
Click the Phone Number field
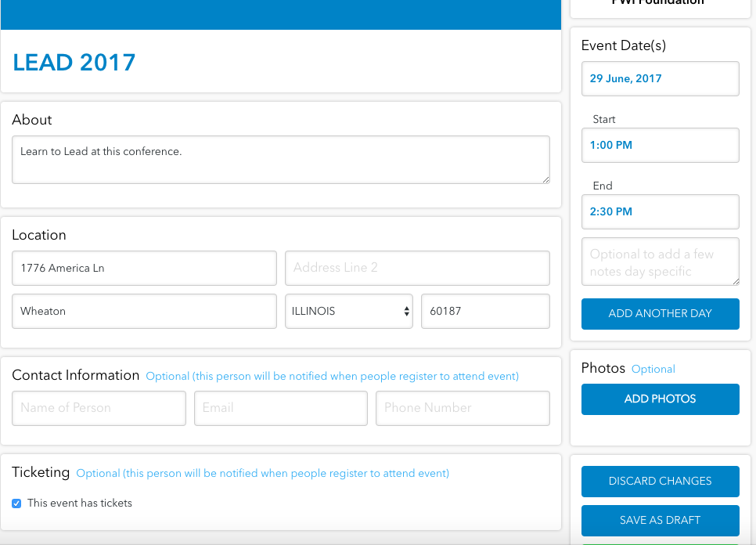coord(462,408)
